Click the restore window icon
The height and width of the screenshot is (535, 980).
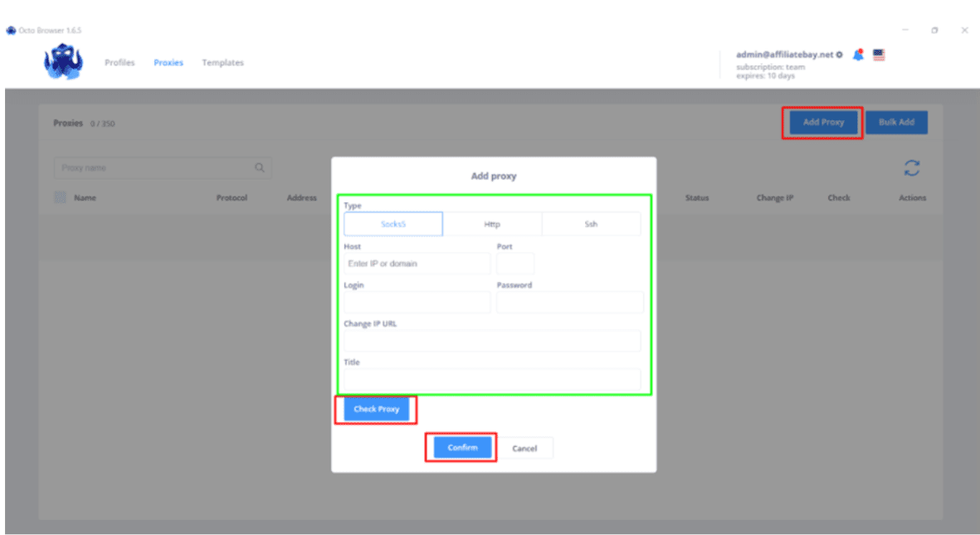[934, 31]
